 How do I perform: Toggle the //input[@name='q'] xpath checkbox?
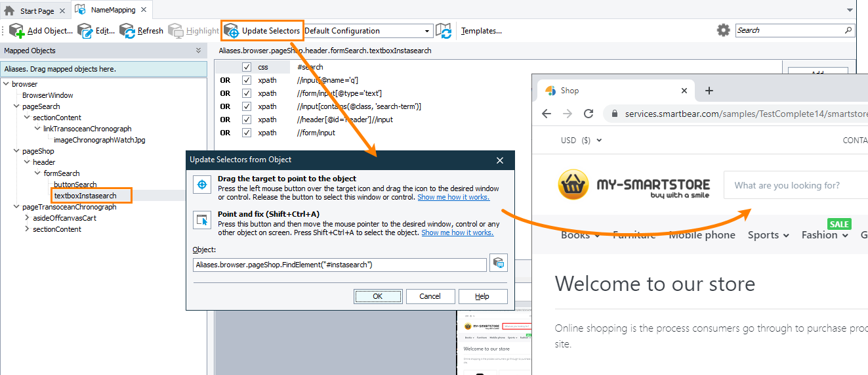click(x=247, y=80)
